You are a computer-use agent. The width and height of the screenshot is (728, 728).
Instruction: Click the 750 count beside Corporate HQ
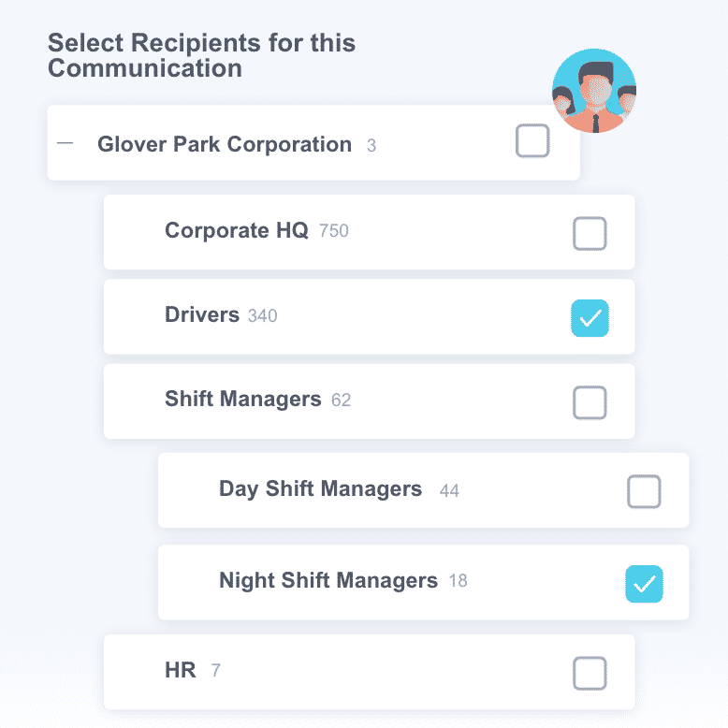point(334,231)
